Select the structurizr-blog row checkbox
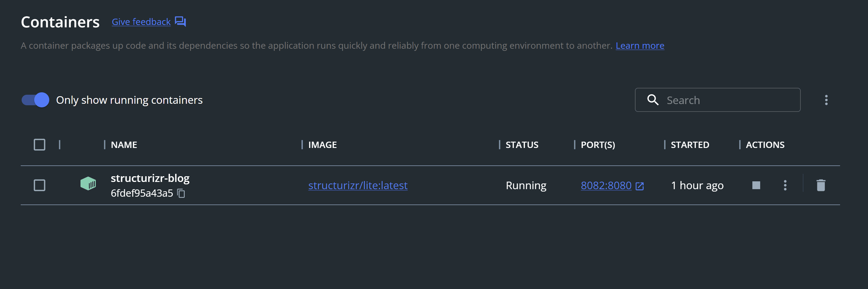This screenshot has width=868, height=289. point(39,185)
